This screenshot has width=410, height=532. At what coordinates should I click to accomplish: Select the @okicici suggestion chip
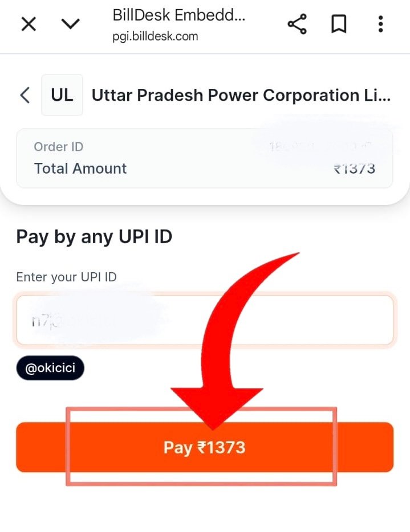tap(50, 368)
